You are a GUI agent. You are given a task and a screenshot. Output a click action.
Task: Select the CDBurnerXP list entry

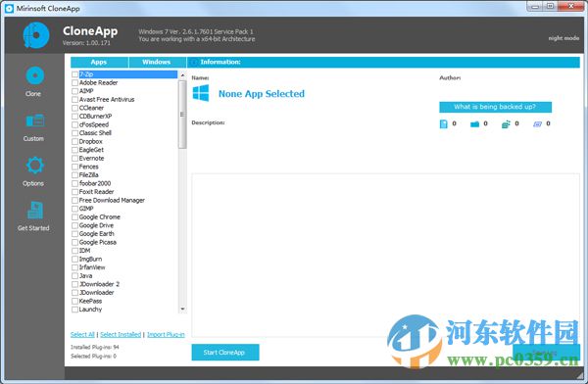[x=96, y=117]
